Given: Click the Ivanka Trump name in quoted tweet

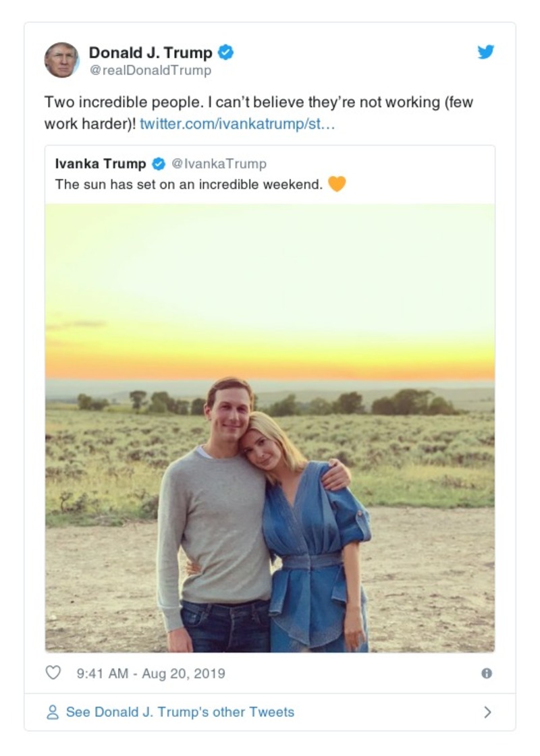Looking at the screenshot, I should [x=100, y=164].
